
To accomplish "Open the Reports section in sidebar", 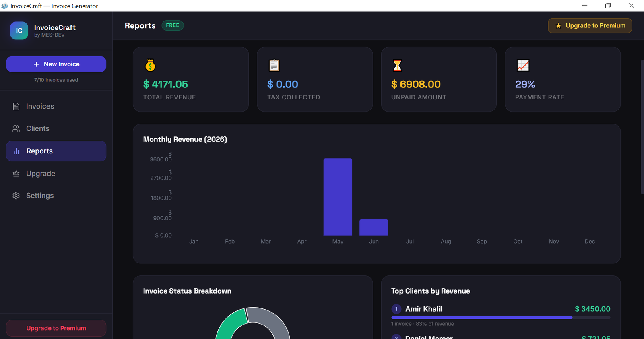I will pyautogui.click(x=56, y=151).
